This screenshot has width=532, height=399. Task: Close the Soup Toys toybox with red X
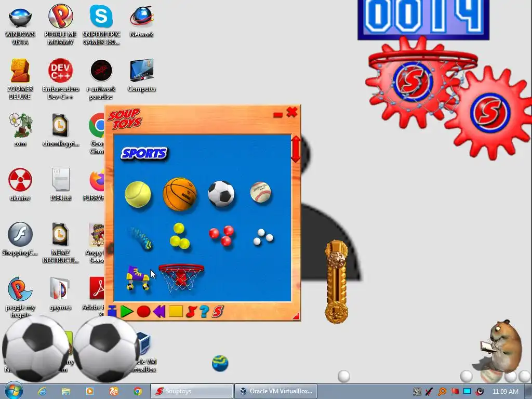[292, 112]
